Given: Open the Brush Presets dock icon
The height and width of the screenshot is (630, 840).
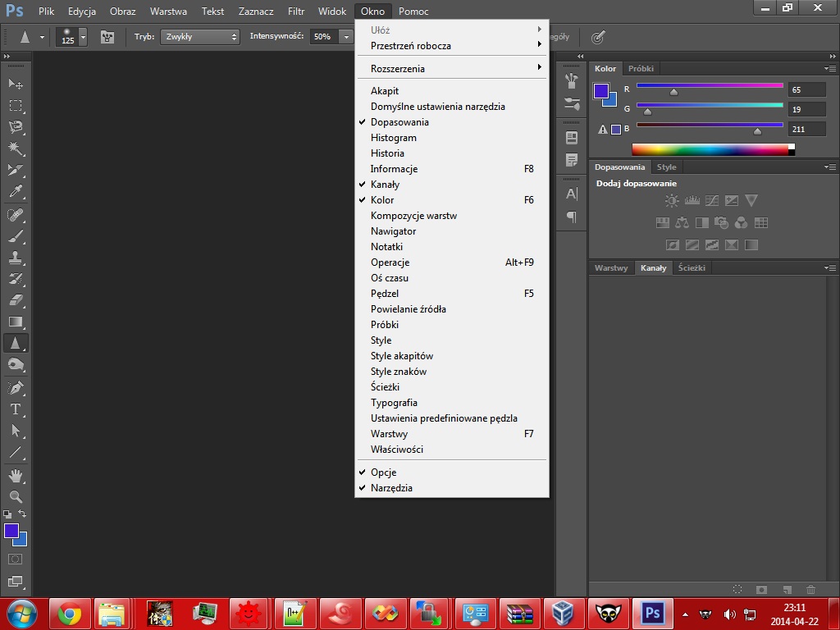Looking at the screenshot, I should [572, 103].
